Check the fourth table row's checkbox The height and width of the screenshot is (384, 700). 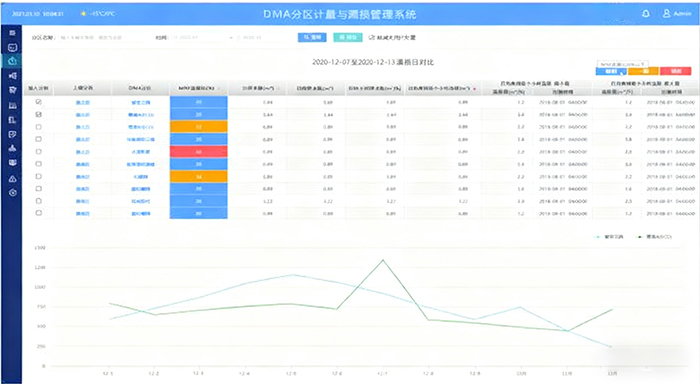coord(39,139)
